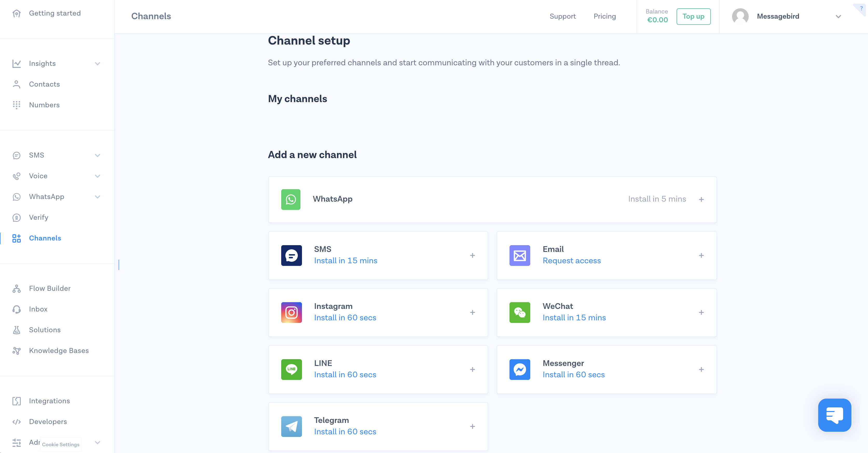868x453 pixels.
Task: Open the Support link
Action: [563, 17]
